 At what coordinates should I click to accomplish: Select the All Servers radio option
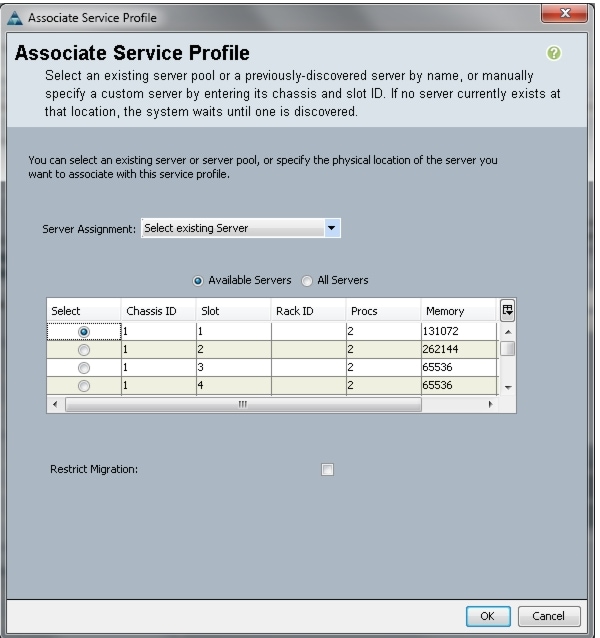307,281
